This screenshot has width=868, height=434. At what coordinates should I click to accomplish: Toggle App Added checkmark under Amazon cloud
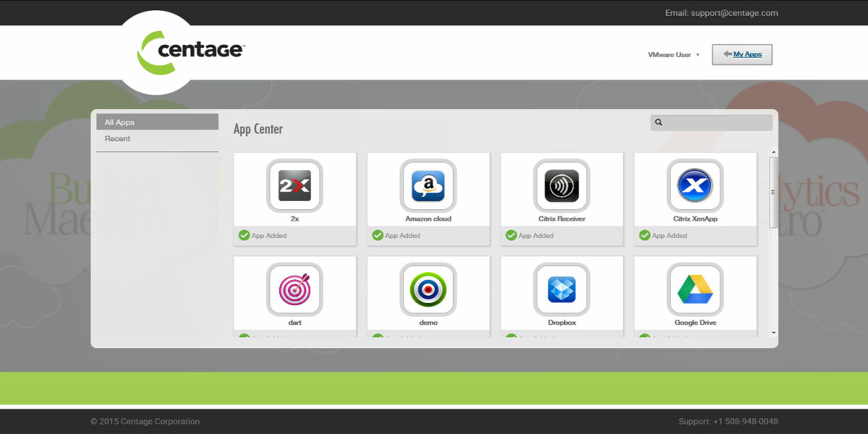[x=378, y=235]
